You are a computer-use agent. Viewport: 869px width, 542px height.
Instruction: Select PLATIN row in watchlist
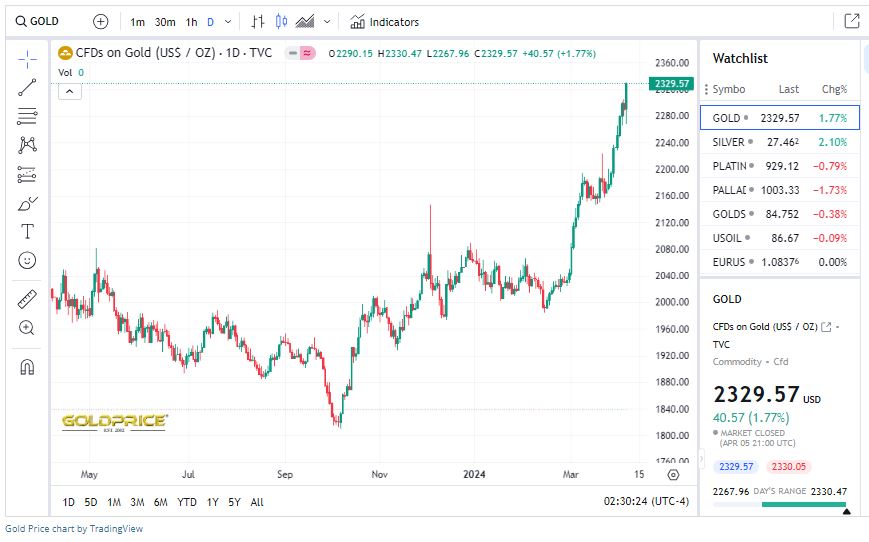tap(780, 166)
